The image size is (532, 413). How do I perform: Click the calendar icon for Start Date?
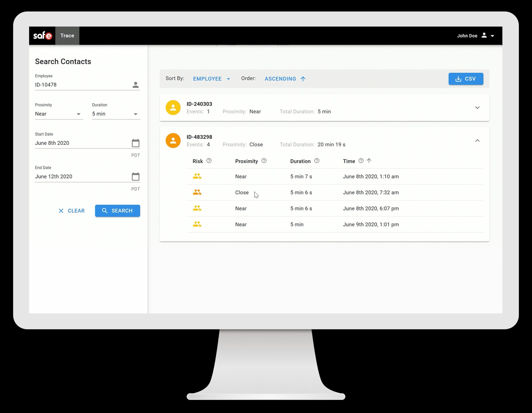point(135,142)
